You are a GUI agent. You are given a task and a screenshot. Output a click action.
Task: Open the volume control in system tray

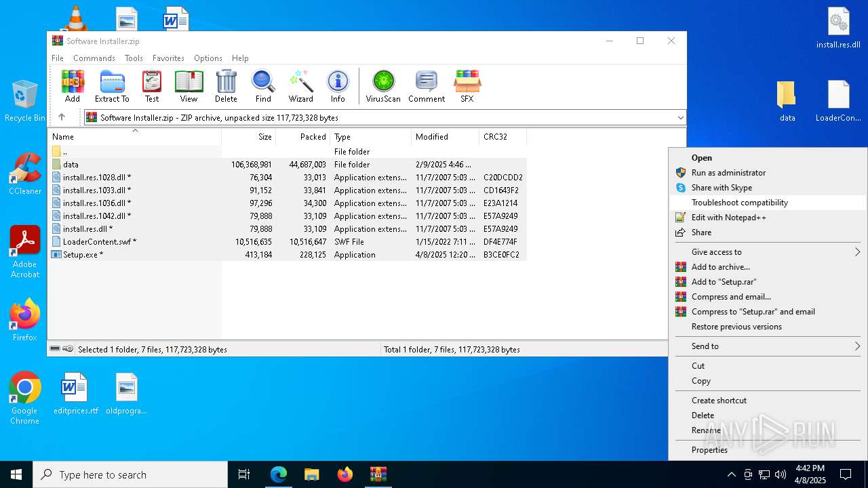tap(781, 474)
